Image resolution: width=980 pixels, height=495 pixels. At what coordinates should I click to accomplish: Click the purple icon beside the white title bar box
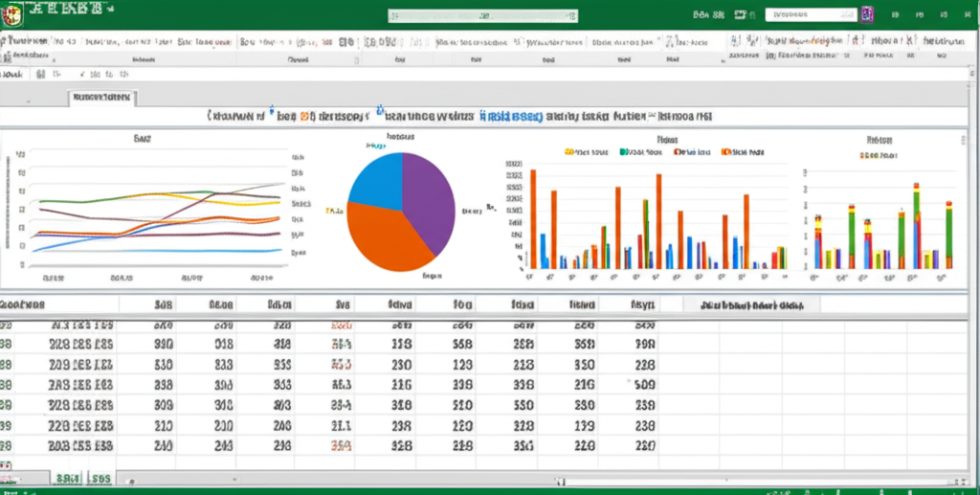[x=867, y=14]
